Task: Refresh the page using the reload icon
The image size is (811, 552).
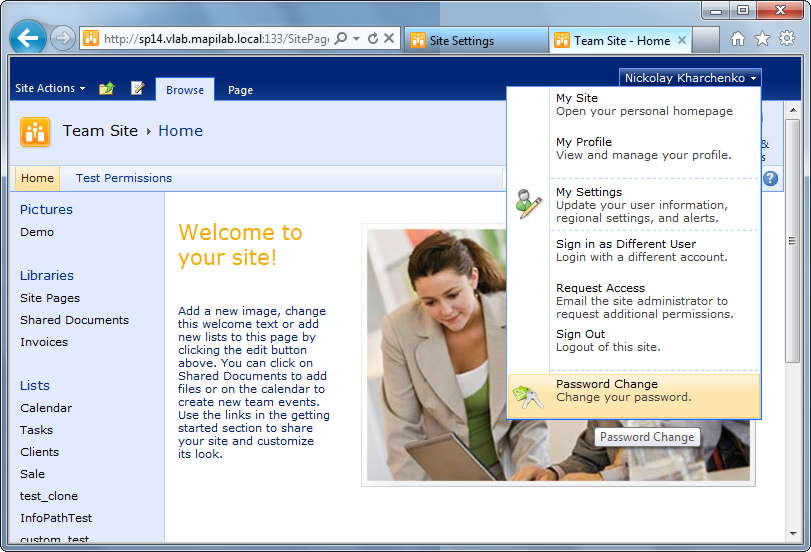Action: click(372, 39)
